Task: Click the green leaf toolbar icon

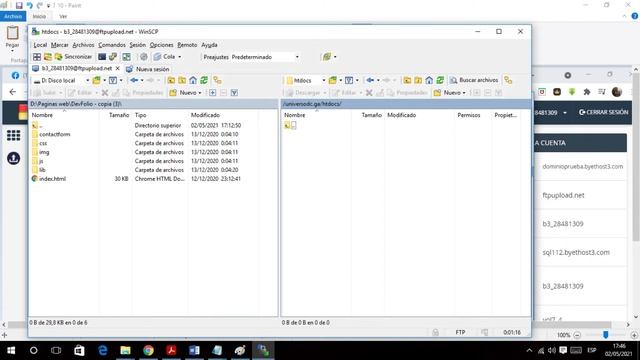Action: click(327, 57)
